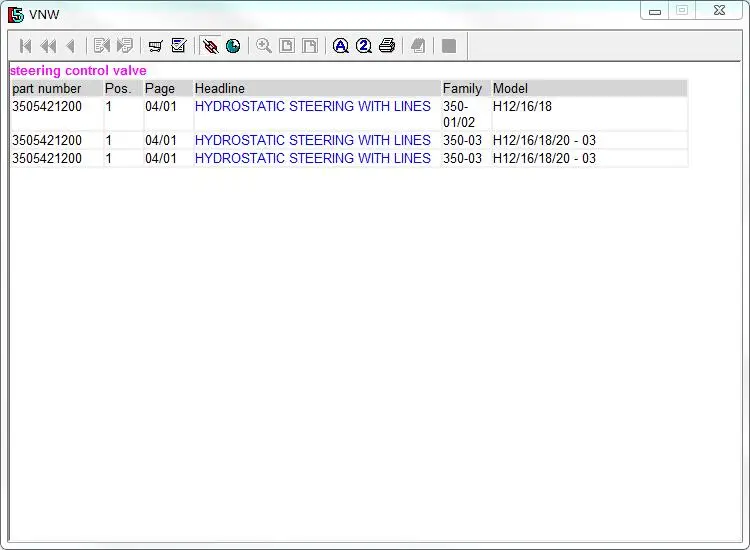Click the previous document icon

coord(101,46)
